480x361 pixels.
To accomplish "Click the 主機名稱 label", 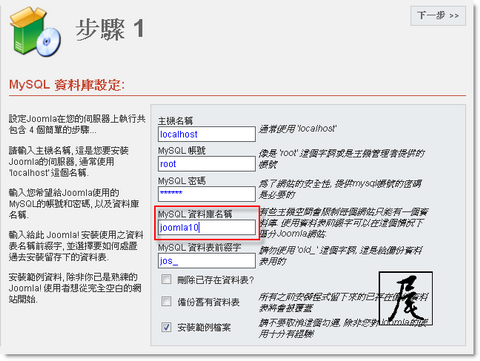I will point(175,120).
